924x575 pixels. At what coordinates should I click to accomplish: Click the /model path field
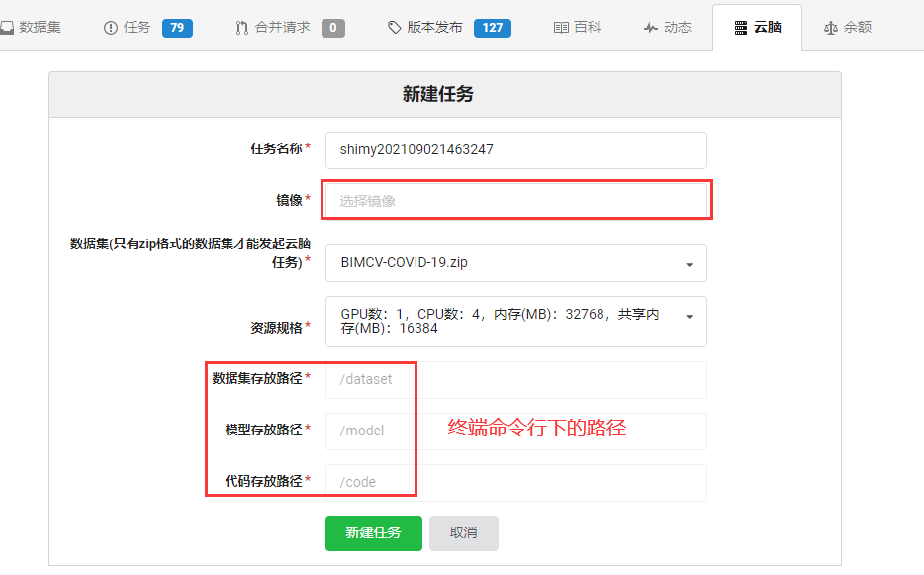(516, 431)
